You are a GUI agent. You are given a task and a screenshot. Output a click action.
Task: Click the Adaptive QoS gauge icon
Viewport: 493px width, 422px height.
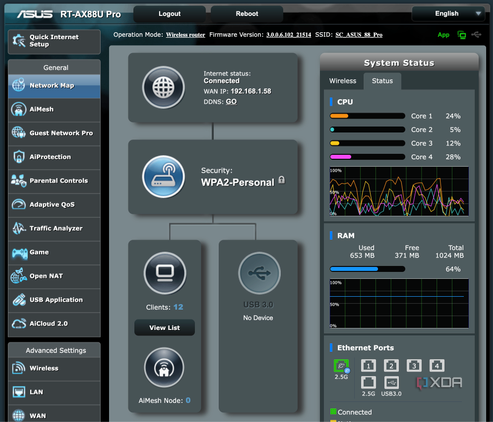click(x=19, y=204)
